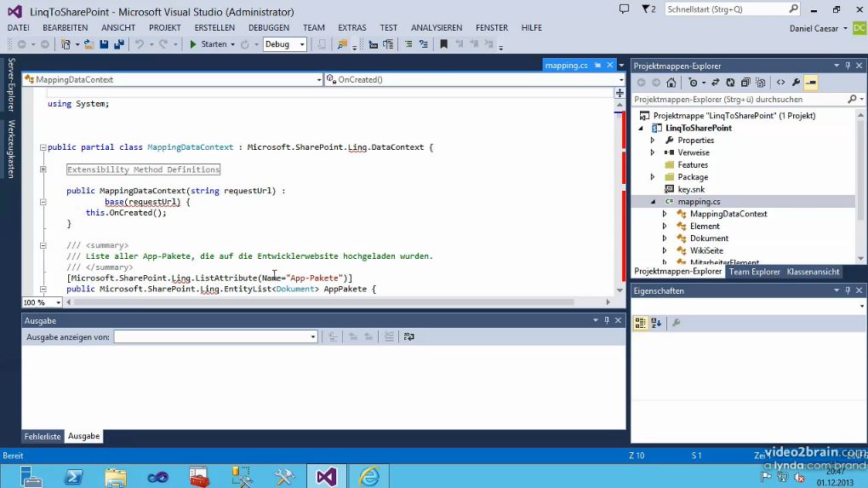Click the Open File toolbar icon
868x488 pixels.
click(x=89, y=44)
